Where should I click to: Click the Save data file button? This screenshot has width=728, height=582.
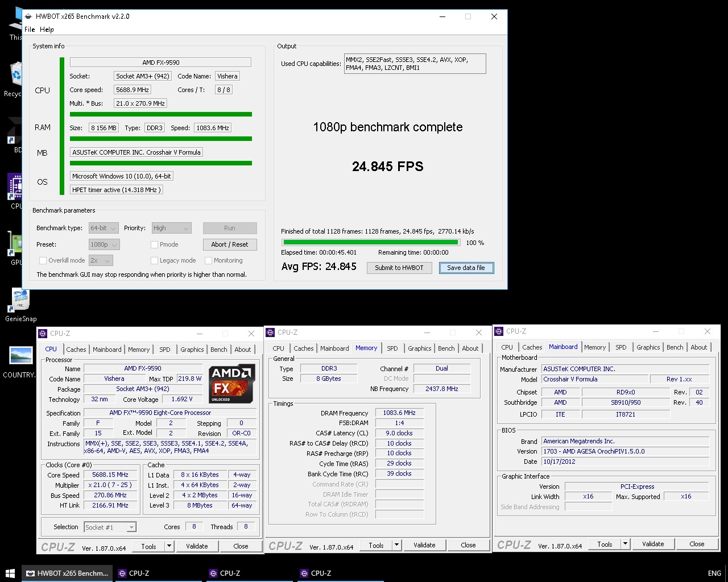[x=466, y=268]
